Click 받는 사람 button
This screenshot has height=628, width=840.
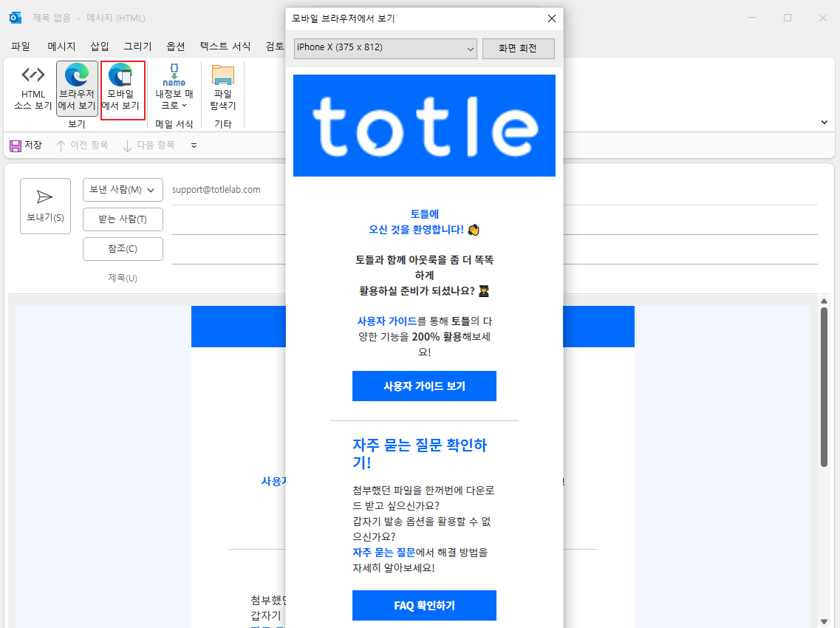(123, 219)
